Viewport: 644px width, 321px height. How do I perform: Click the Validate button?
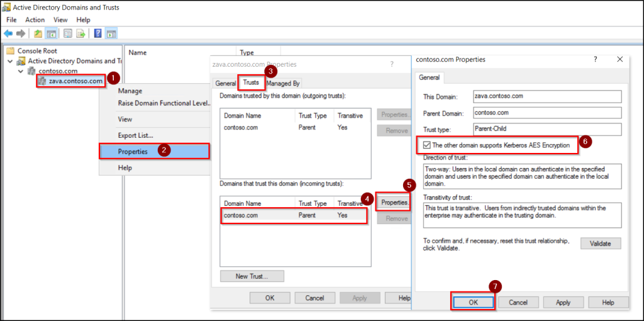pyautogui.click(x=601, y=244)
